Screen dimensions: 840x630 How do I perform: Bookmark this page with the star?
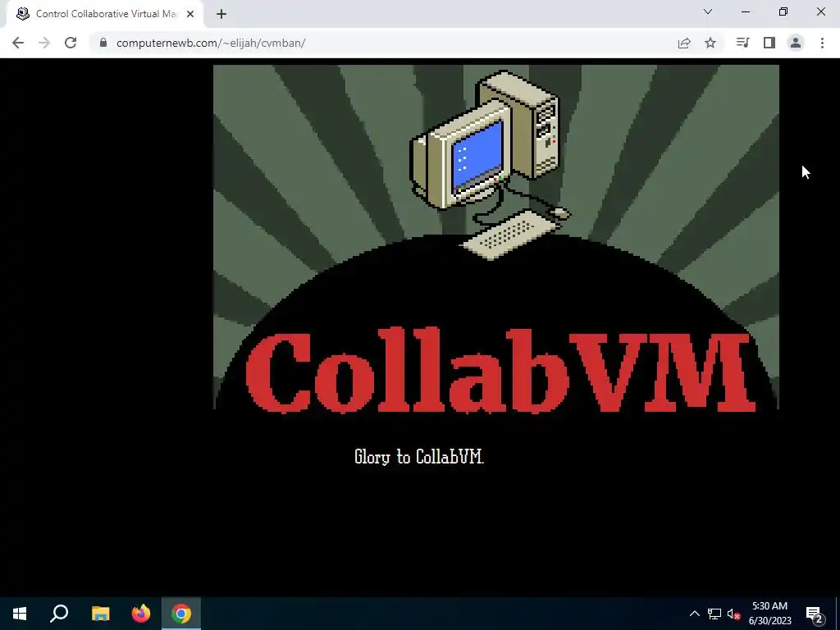710,43
